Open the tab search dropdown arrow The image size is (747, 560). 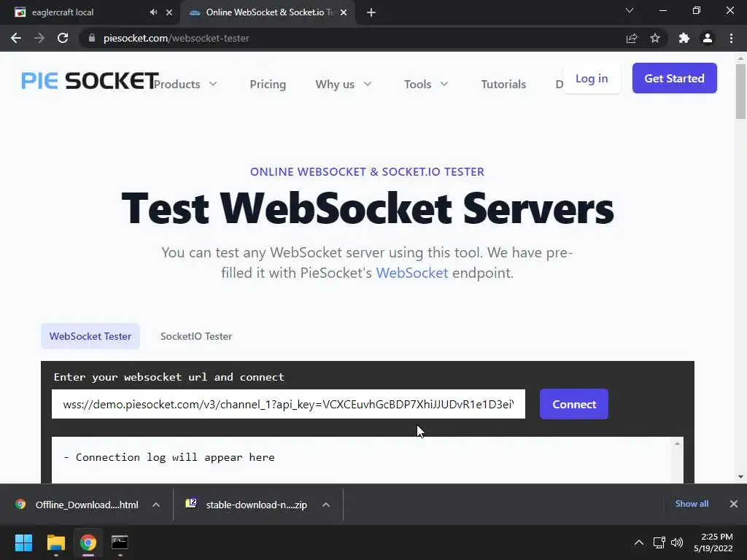tap(630, 10)
